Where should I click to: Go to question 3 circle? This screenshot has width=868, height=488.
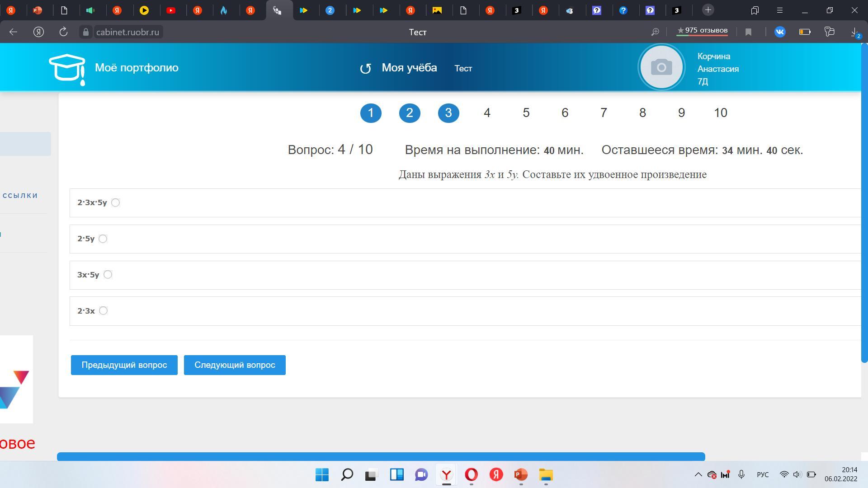click(x=448, y=113)
